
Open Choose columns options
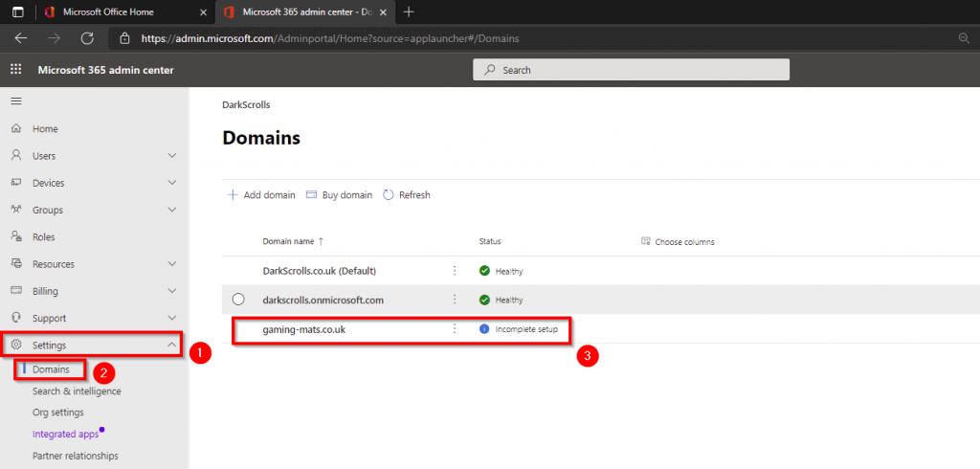point(679,241)
